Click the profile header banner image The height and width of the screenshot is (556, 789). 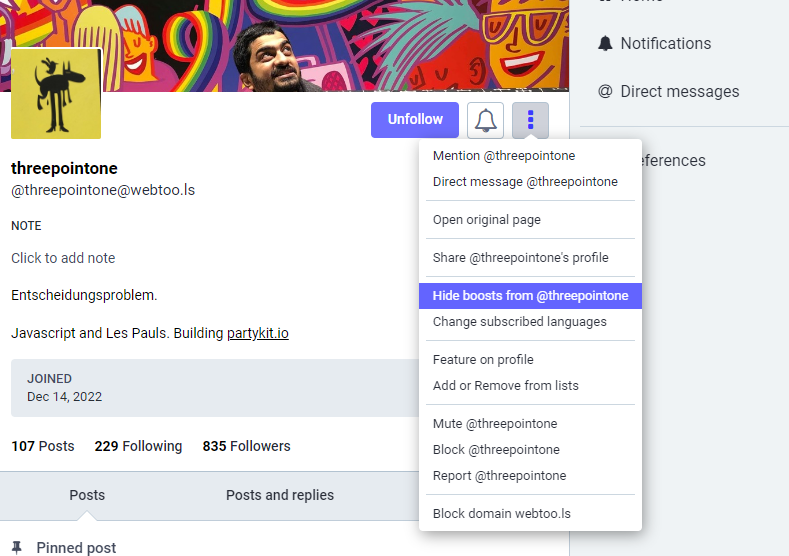(284, 45)
